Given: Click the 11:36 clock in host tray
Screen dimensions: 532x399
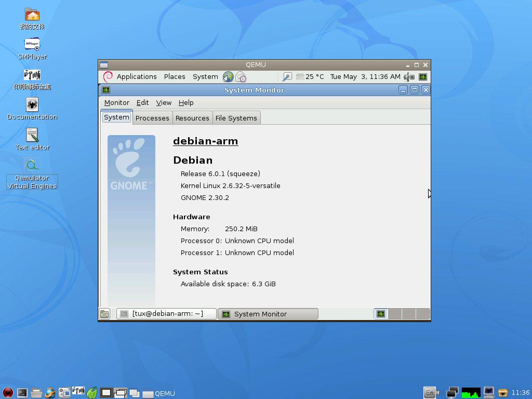Looking at the screenshot, I should coord(521,393).
